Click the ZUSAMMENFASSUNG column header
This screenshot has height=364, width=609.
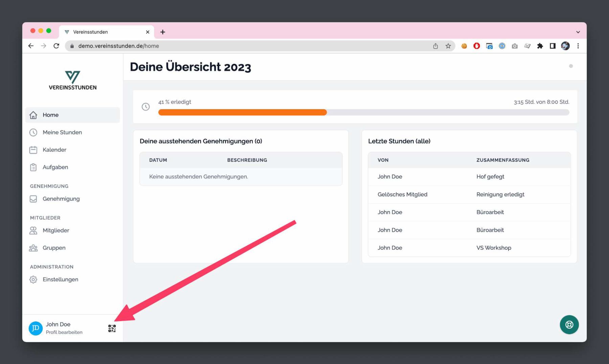coord(503,160)
